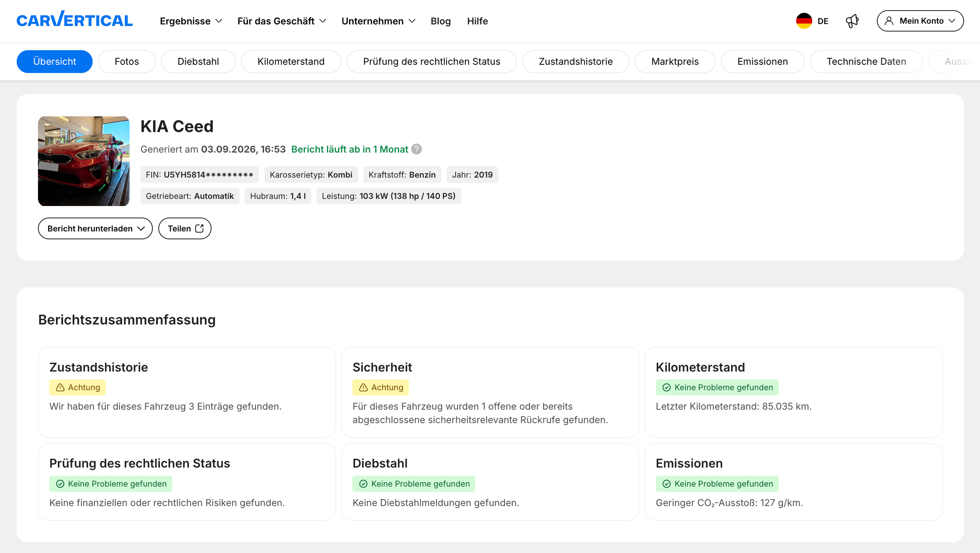Click the warning icon in Sicherheit card
Image resolution: width=980 pixels, height=553 pixels.
(363, 387)
